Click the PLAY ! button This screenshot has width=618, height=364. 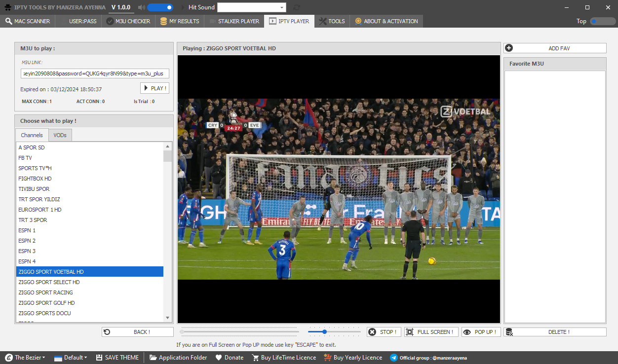pos(154,88)
